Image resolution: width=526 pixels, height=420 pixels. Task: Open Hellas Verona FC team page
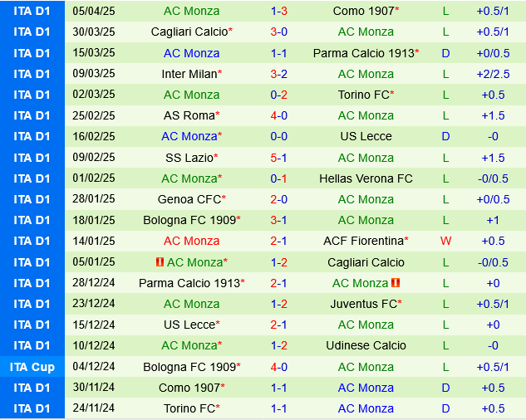tap(366, 178)
